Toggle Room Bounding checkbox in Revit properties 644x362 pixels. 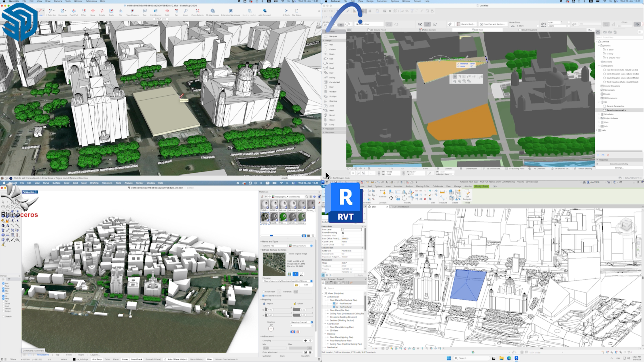[343, 233]
